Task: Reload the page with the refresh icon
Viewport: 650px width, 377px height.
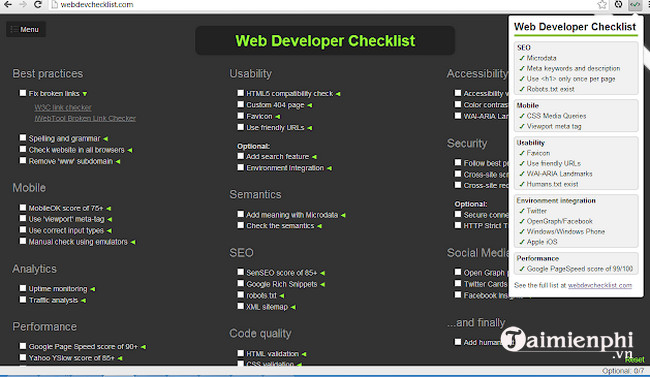Action: tap(38, 5)
